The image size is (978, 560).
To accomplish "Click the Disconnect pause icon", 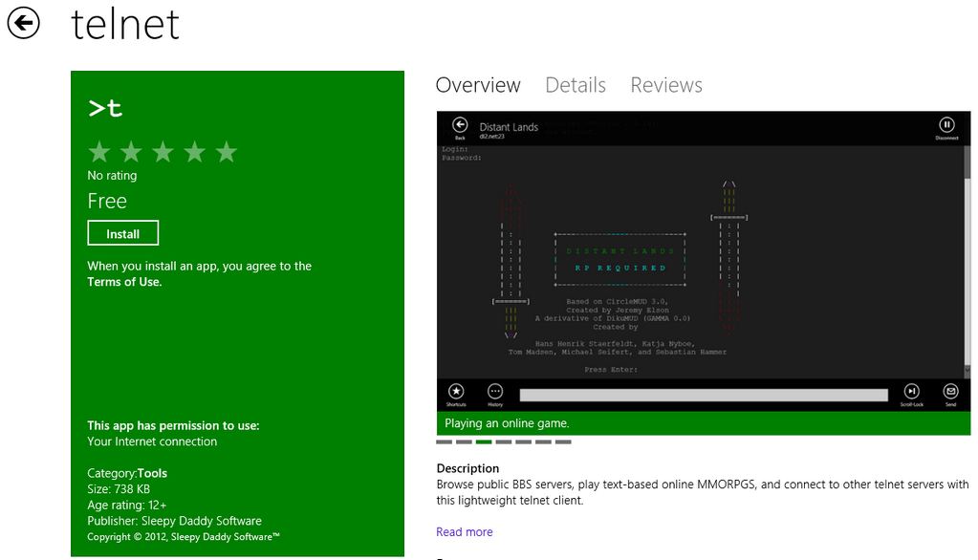I will [x=945, y=125].
